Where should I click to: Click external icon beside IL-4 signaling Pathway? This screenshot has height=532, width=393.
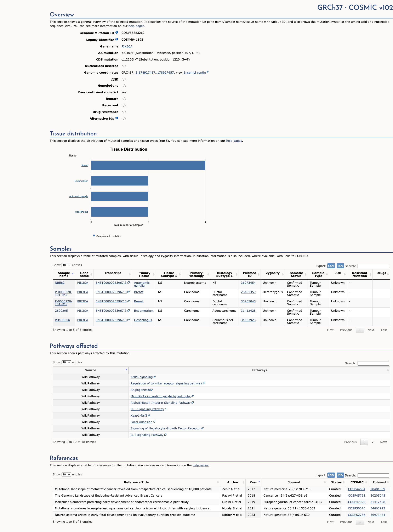pyautogui.click(x=165, y=435)
